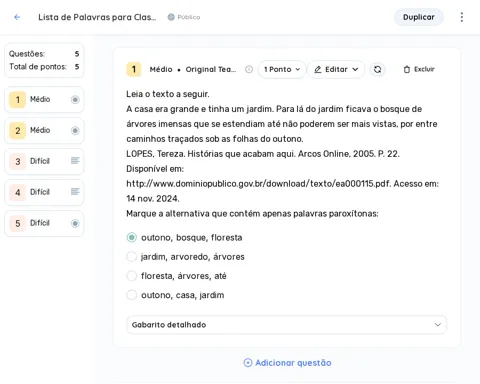This screenshot has height=384, width=480.
Task: Click the Adicionar questão link
Action: (x=287, y=363)
